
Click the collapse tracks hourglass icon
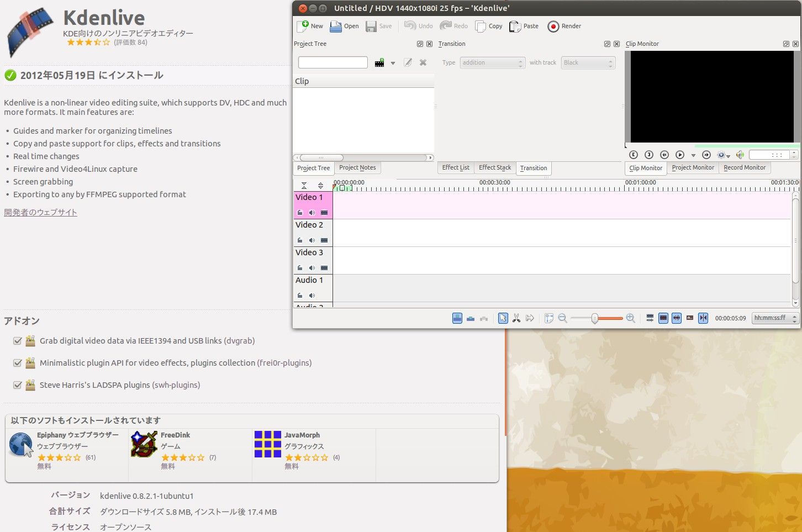[x=304, y=186]
